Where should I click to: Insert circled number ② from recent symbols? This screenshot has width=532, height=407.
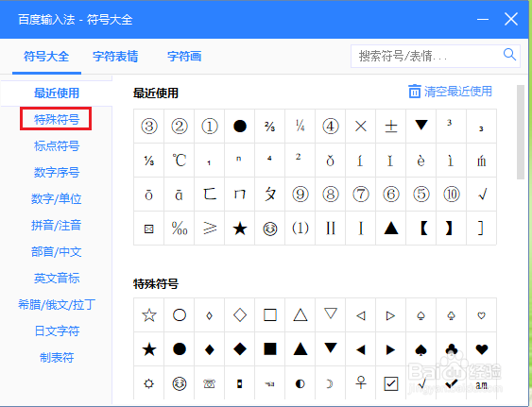[x=180, y=127]
